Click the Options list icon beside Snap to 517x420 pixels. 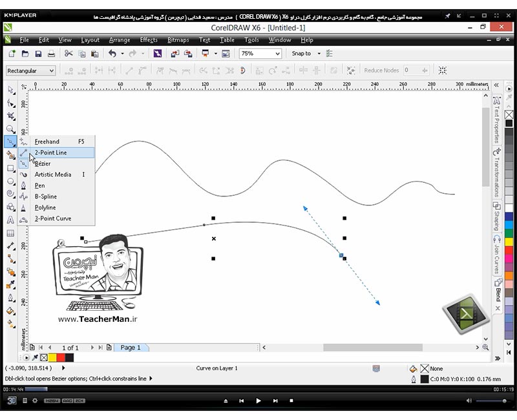tap(329, 54)
